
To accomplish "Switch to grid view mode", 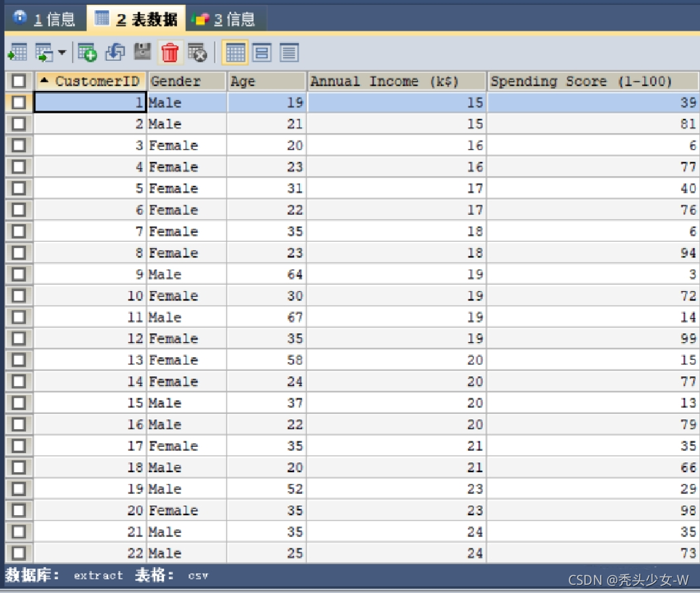I will (235, 53).
